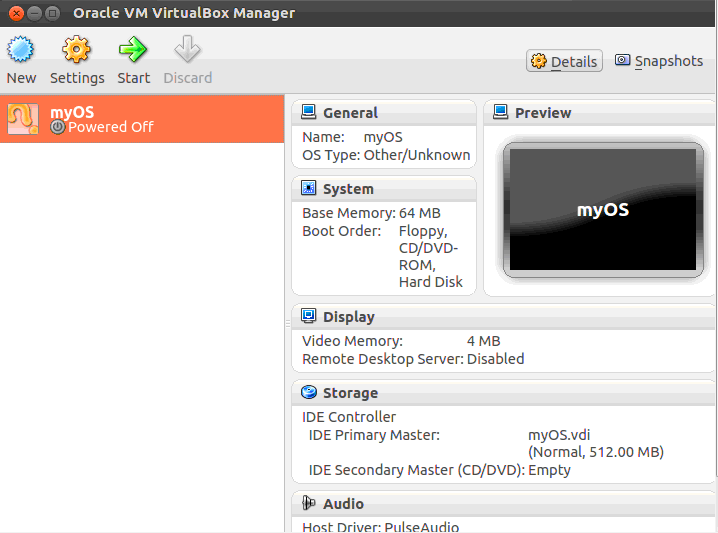Minimize the VirtualBox Manager window
The height and width of the screenshot is (533, 718).
[x=34, y=13]
